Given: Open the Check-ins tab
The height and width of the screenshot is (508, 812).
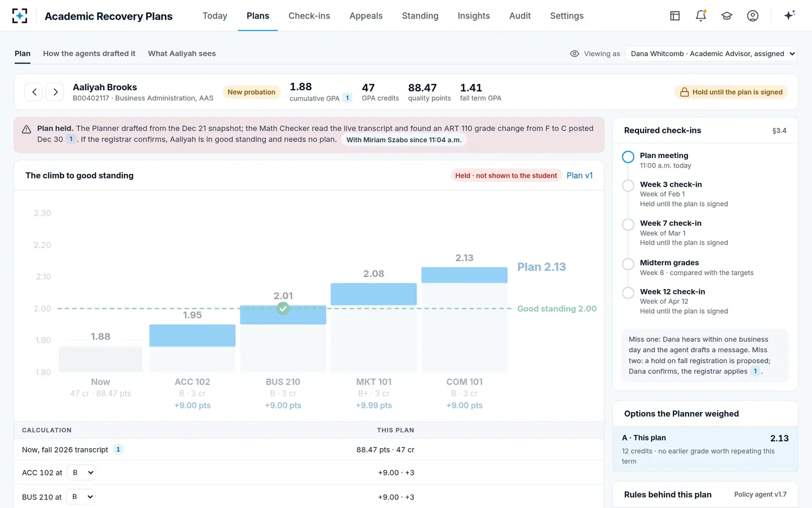Looking at the screenshot, I should (309, 16).
